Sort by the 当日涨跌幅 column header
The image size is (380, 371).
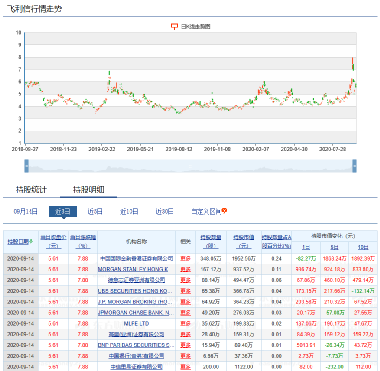tap(83, 241)
